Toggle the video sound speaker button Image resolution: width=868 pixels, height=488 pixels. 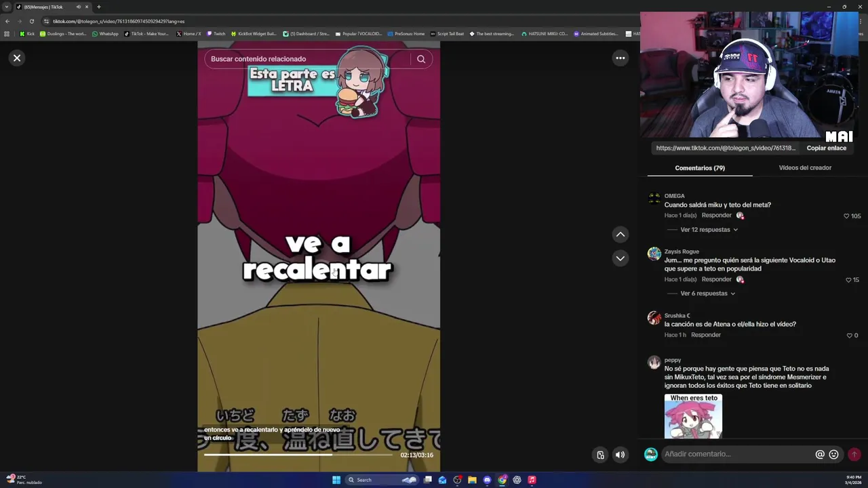point(620,455)
